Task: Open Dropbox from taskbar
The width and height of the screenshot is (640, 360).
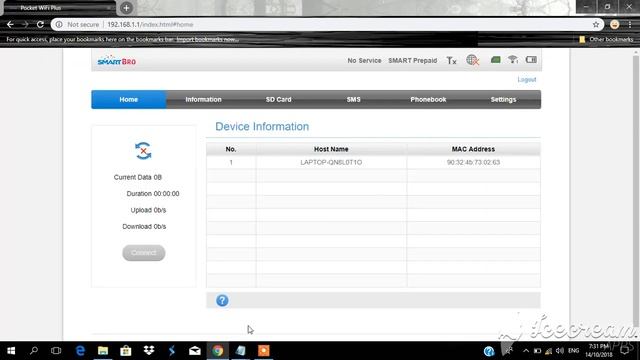Action: coord(149,351)
